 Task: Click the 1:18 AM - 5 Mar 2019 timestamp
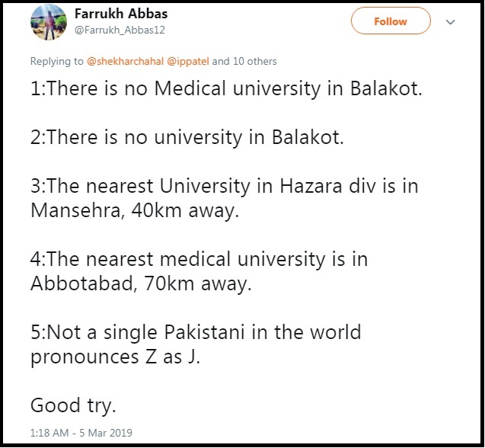pos(81,433)
